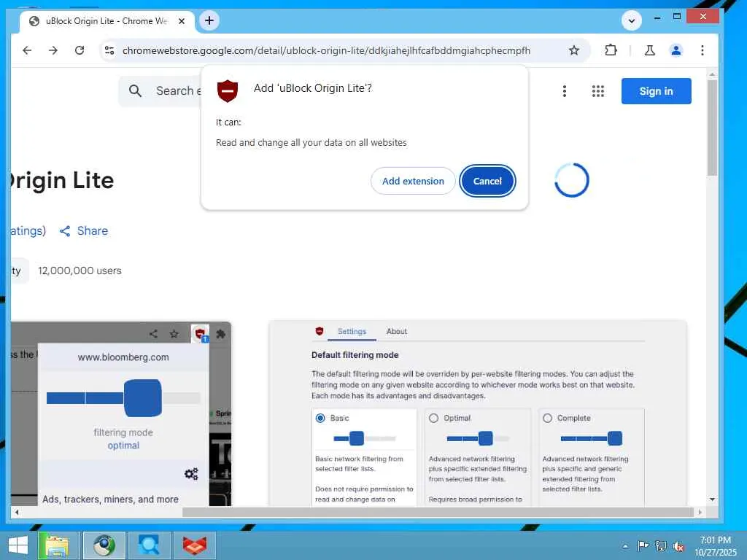Go back to previous page

click(x=27, y=50)
